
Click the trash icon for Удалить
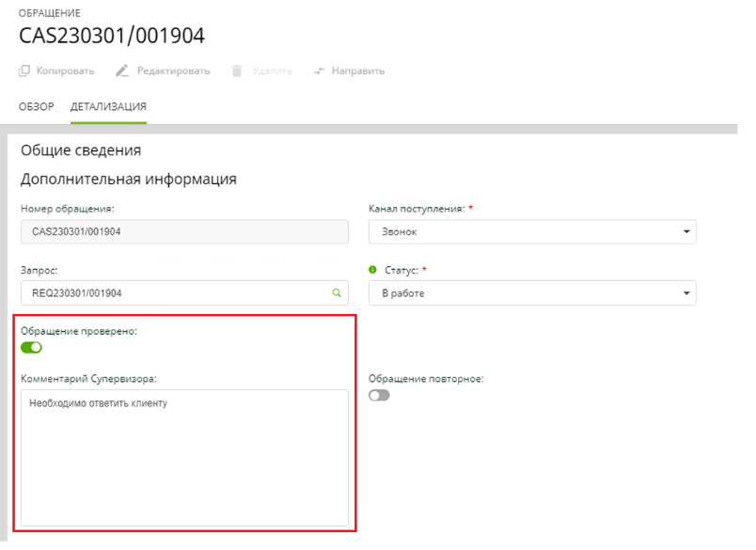click(x=238, y=71)
